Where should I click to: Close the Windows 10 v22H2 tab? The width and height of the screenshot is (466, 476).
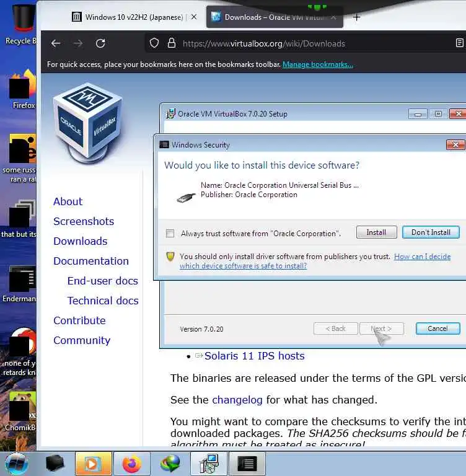pos(194,17)
